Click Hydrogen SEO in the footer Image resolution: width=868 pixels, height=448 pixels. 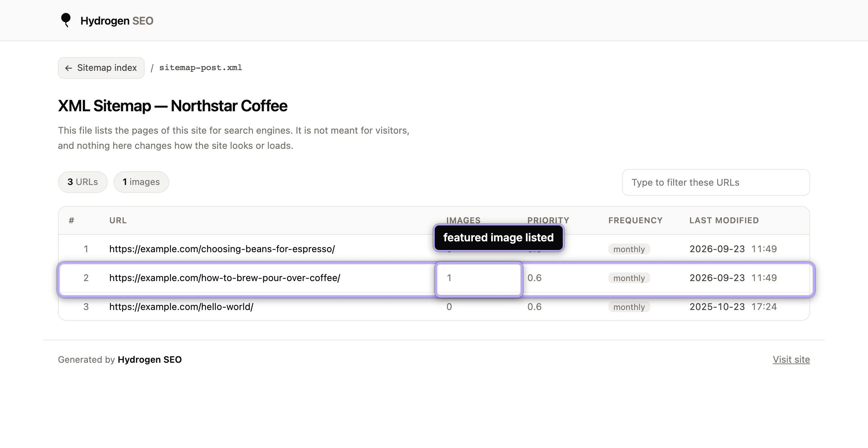[x=150, y=359]
